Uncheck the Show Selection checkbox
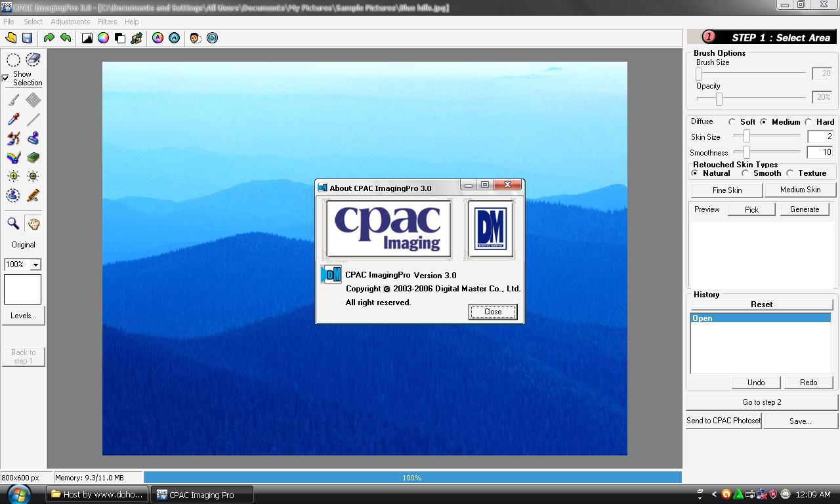 (x=5, y=78)
